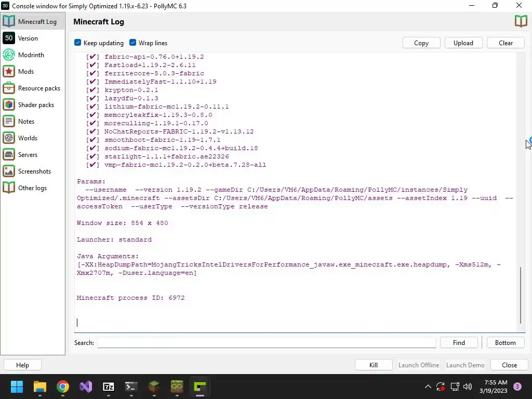The image size is (532, 399).
Task: Switch to the Screenshots page label
Action: pos(35,171)
